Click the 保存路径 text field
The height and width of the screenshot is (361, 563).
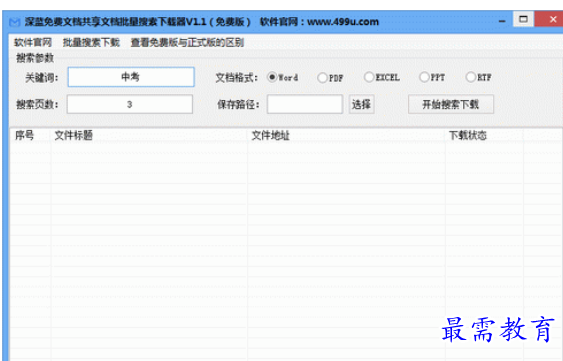pos(304,104)
